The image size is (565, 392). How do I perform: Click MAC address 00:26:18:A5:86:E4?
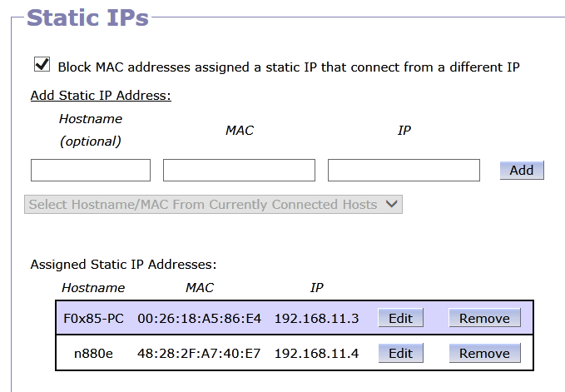[199, 319]
